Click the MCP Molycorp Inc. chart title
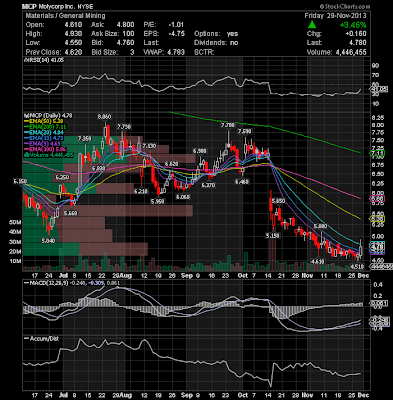Screen dimensions: 393x400 (58, 6)
